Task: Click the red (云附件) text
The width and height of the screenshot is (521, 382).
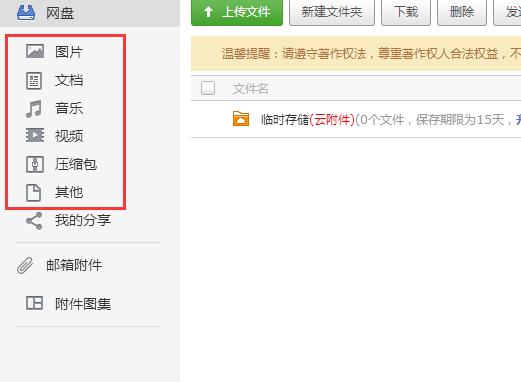Action: tap(332, 120)
